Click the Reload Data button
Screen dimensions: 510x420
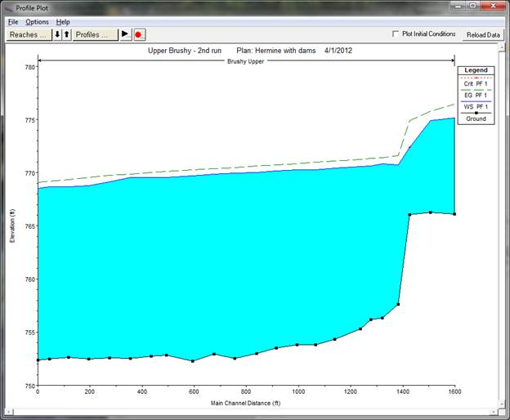483,35
